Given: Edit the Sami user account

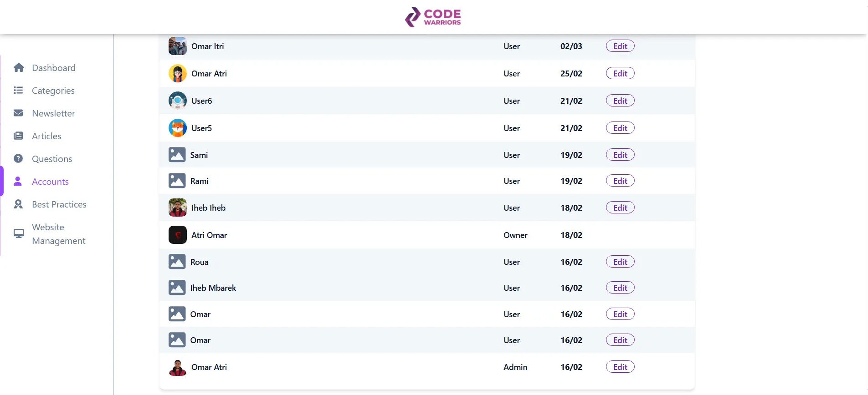Looking at the screenshot, I should (620, 155).
